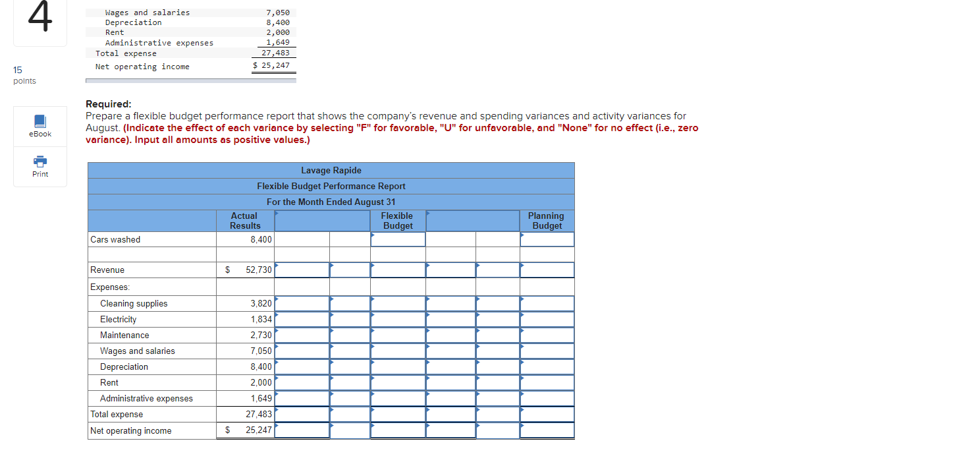Open spending variance dropdown for Cleaning supplies
The width and height of the screenshot is (980, 466).
(302, 303)
